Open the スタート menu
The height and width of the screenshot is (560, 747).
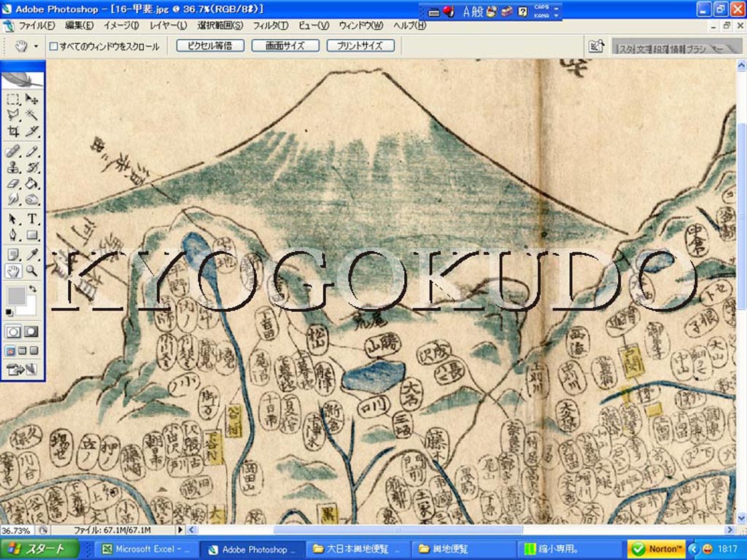point(39,549)
